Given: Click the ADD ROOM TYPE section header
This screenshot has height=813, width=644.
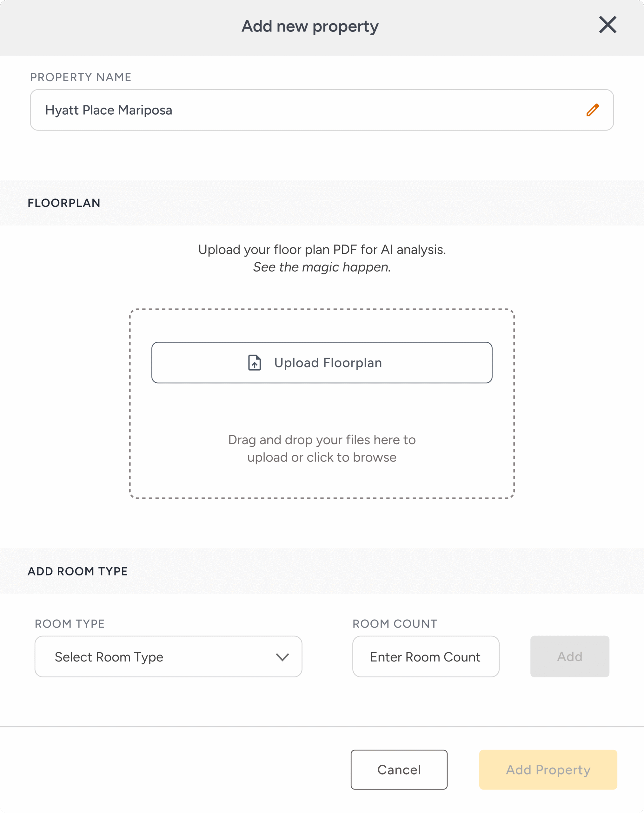Looking at the screenshot, I should [x=78, y=571].
